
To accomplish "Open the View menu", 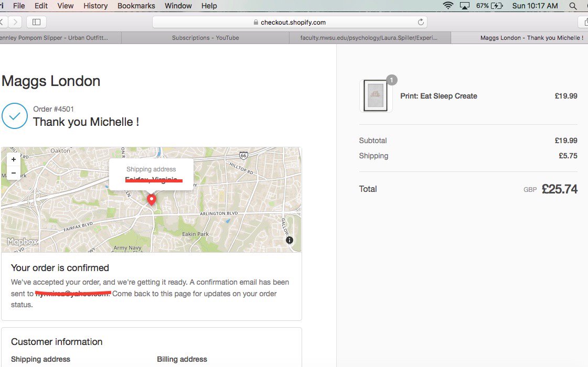I will pyautogui.click(x=65, y=6).
